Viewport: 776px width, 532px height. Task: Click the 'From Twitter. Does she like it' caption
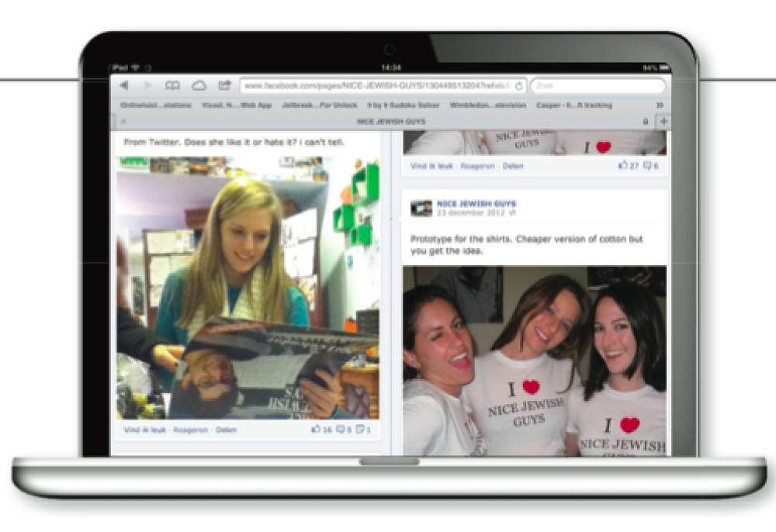coord(234,143)
